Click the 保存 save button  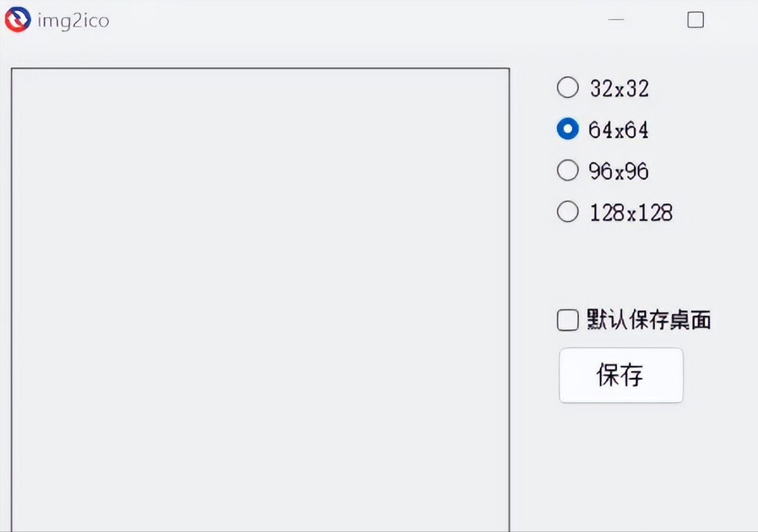coord(620,375)
